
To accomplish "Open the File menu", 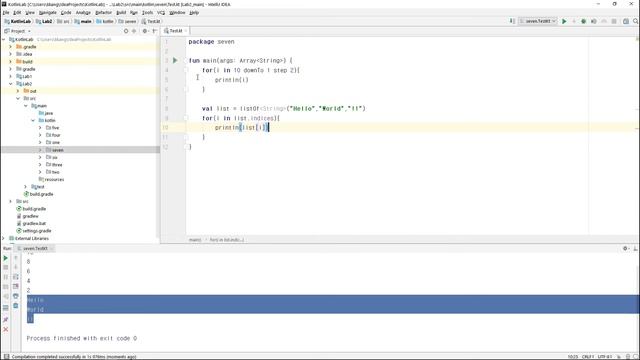I will (x=6, y=13).
